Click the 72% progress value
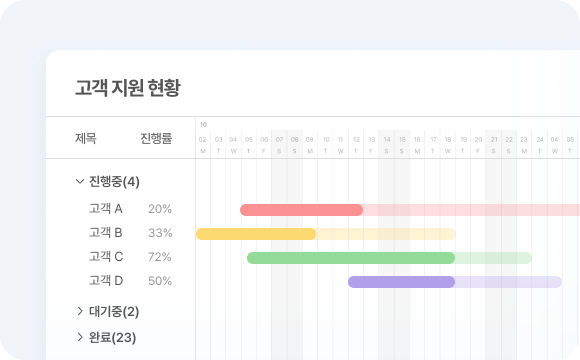This screenshot has width=580, height=360. [159, 257]
